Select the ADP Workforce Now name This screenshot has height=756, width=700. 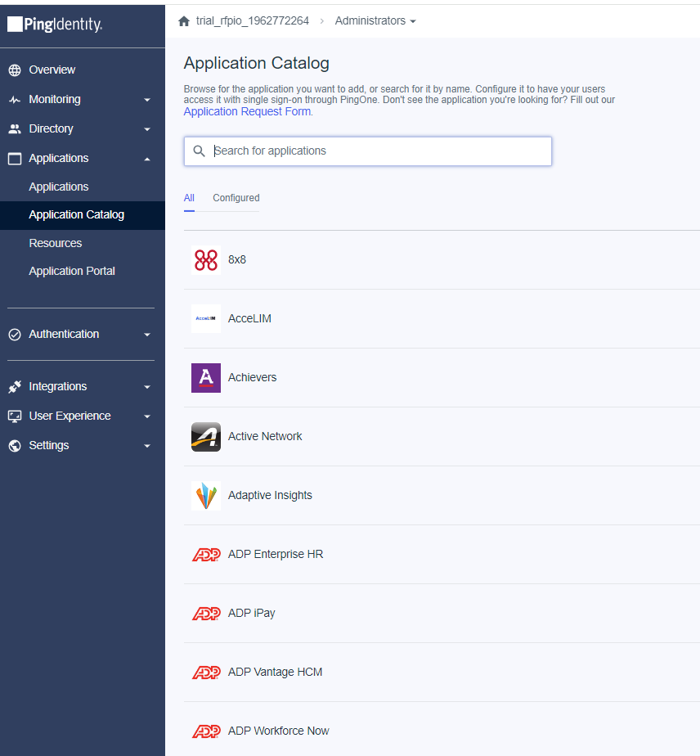279,731
